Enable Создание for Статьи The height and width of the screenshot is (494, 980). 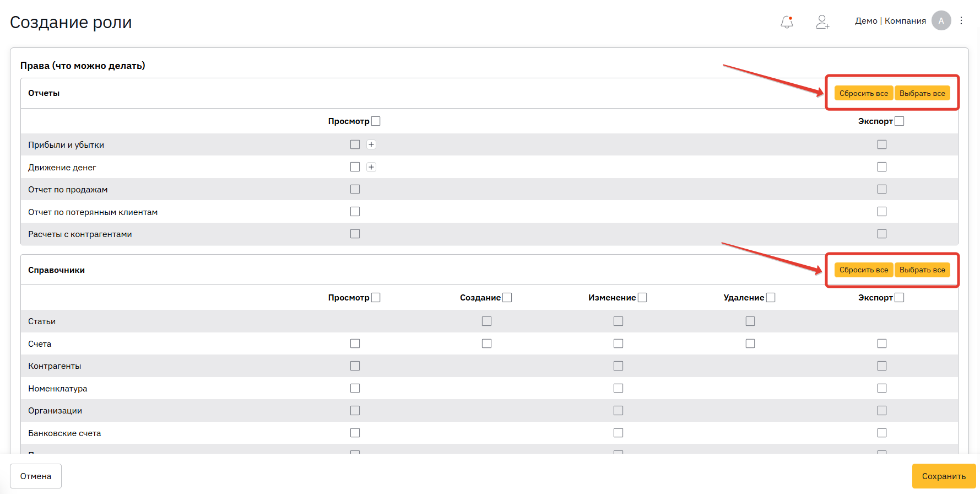(486, 321)
